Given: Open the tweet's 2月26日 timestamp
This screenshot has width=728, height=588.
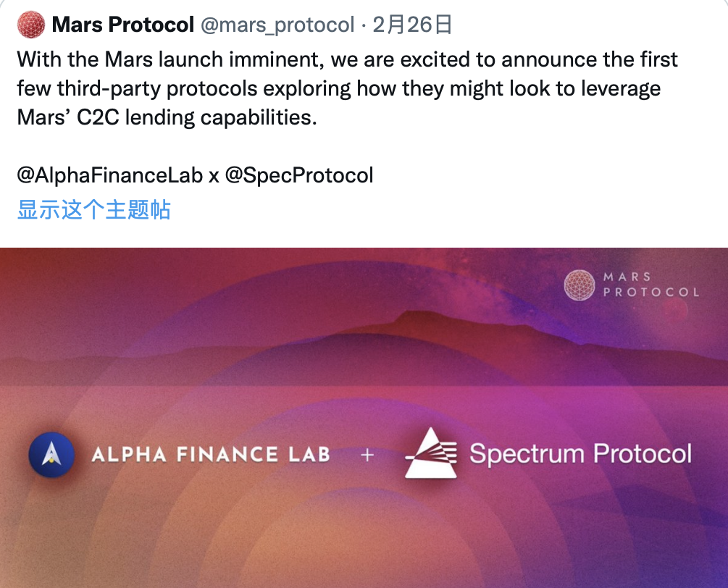Looking at the screenshot, I should (413, 25).
